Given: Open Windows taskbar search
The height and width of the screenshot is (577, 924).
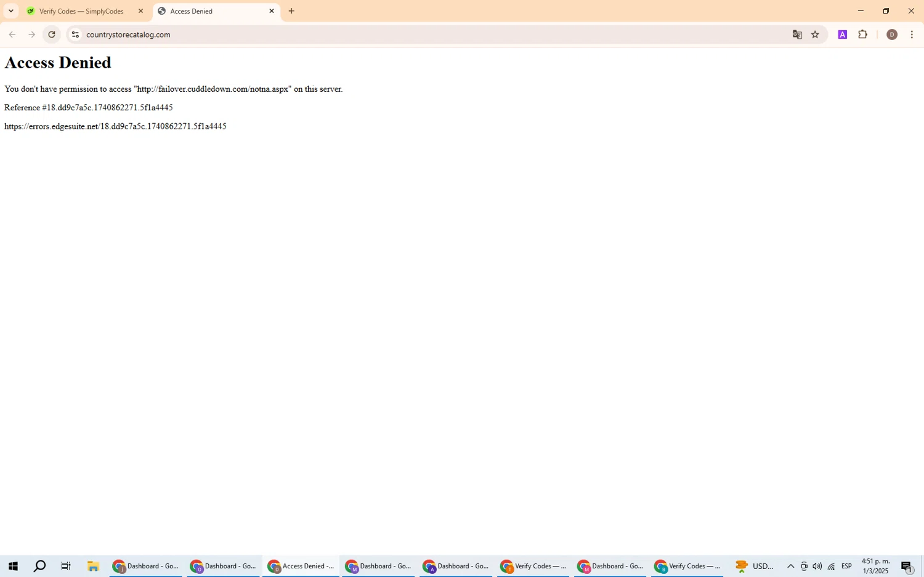Looking at the screenshot, I should tap(39, 566).
